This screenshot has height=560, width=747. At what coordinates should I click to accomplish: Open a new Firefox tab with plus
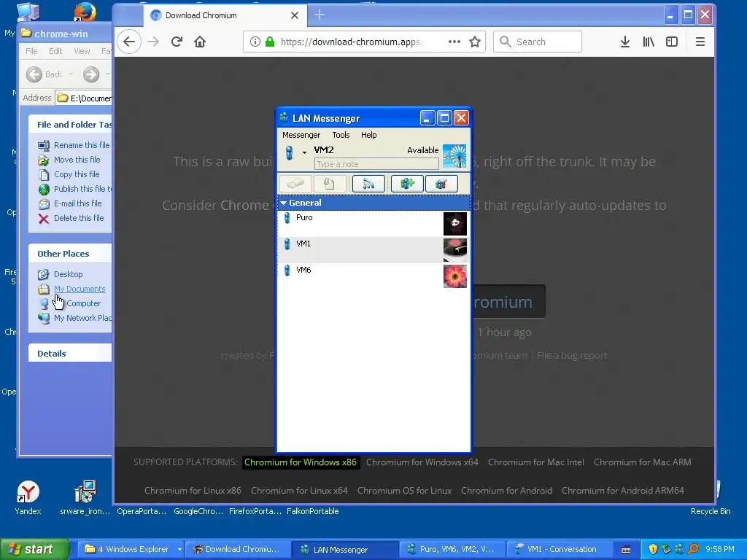320,15
